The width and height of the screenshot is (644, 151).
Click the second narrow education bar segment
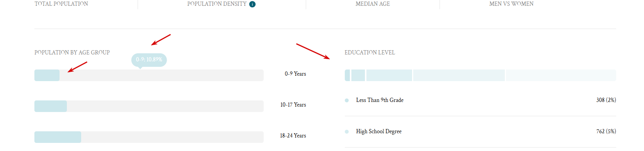358,75
